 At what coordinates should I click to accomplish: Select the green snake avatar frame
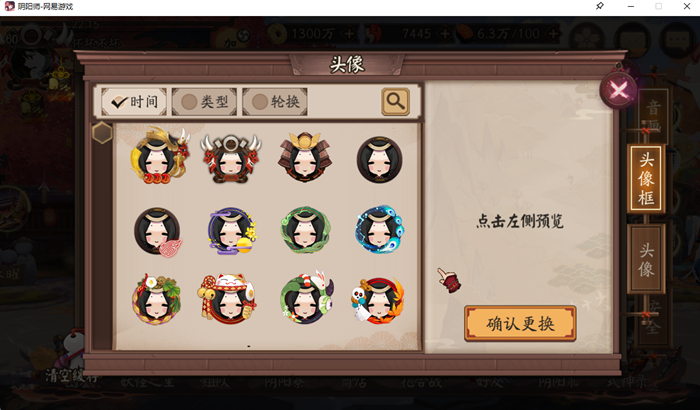tap(306, 230)
